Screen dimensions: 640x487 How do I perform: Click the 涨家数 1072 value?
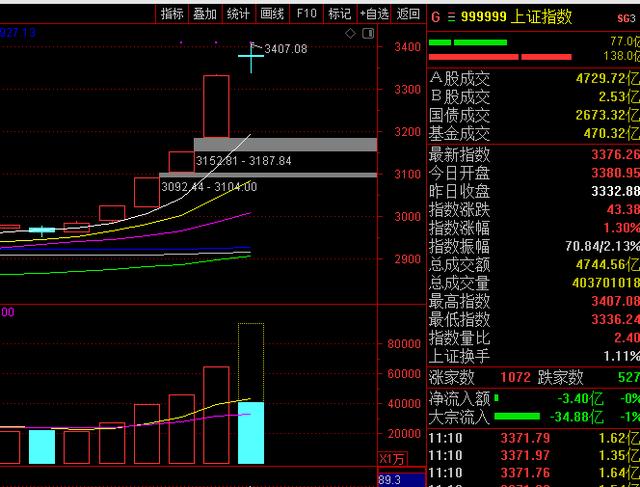516,377
